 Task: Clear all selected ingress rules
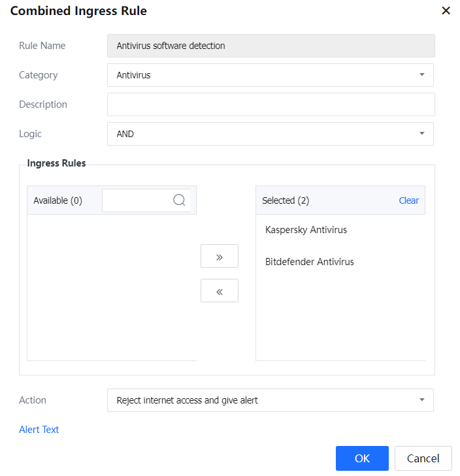pos(408,200)
